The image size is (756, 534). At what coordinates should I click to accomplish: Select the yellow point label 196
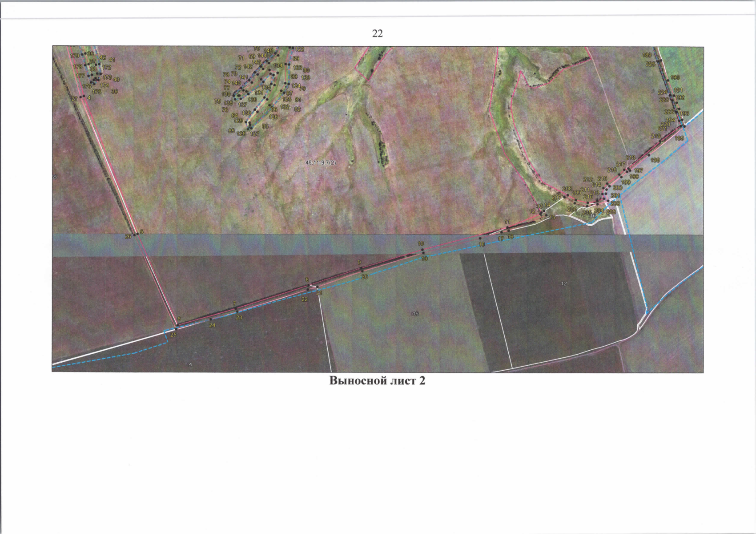point(655,160)
